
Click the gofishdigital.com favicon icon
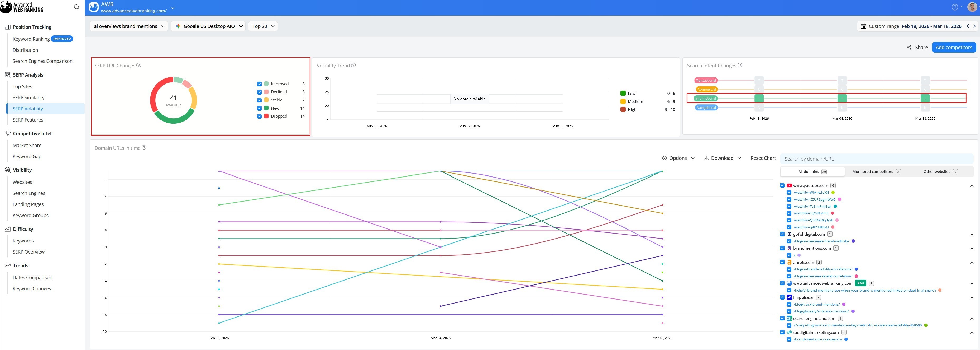pyautogui.click(x=789, y=234)
